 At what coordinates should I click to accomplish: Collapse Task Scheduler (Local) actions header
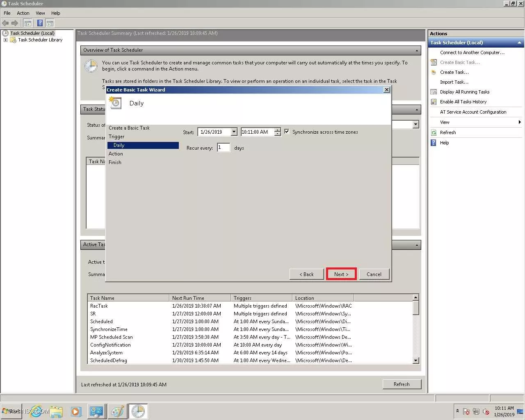coord(519,43)
